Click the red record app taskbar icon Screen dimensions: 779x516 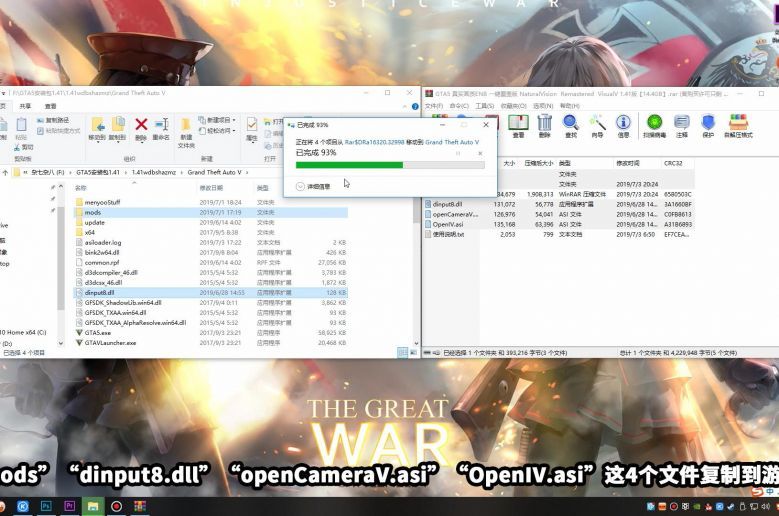[x=116, y=506]
